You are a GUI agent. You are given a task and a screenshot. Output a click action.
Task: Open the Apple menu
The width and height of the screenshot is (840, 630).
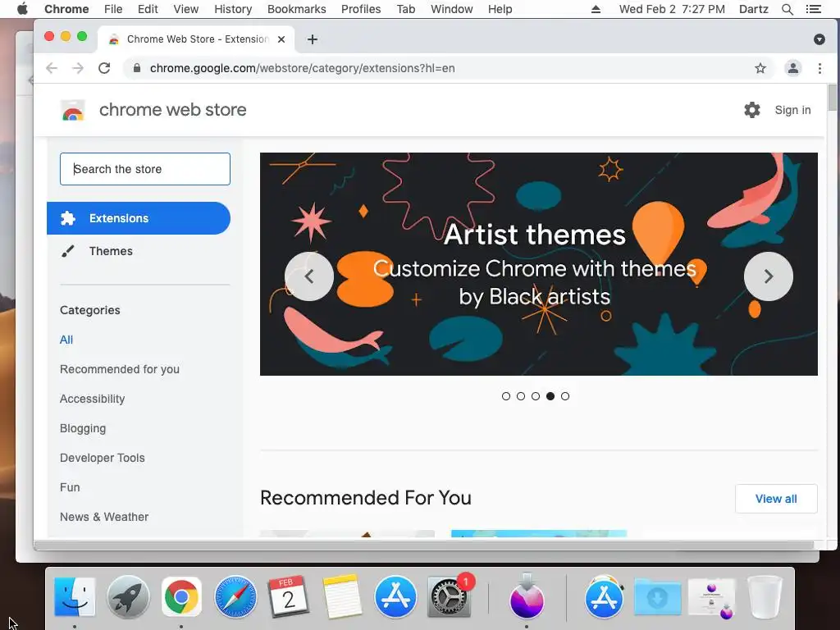point(22,9)
